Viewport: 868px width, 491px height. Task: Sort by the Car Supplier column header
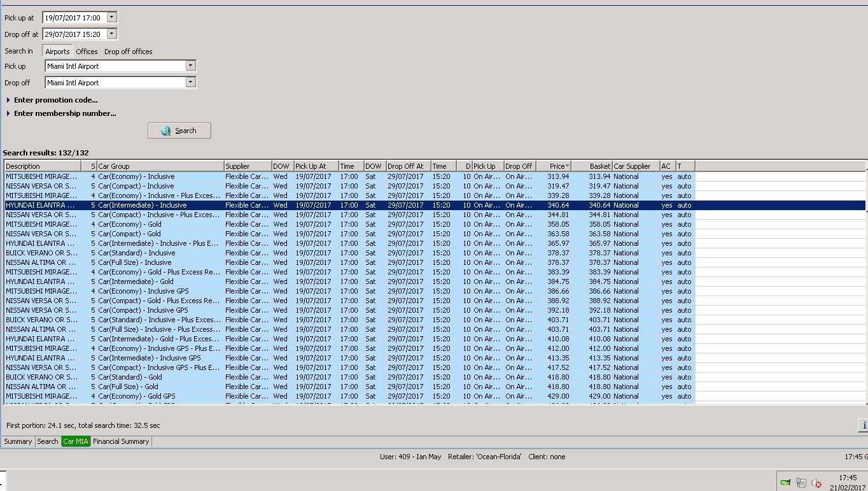coord(636,166)
